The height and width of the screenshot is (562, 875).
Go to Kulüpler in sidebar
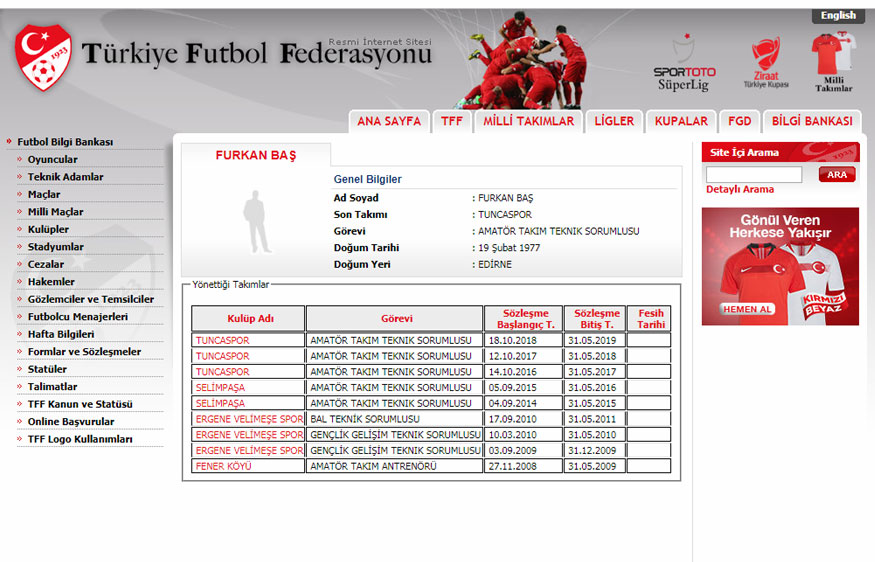click(48, 229)
